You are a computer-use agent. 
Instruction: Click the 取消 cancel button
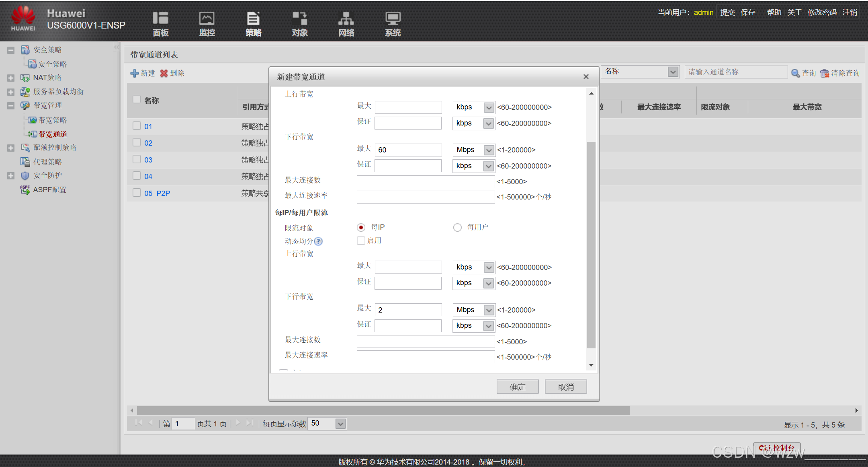[x=565, y=387]
